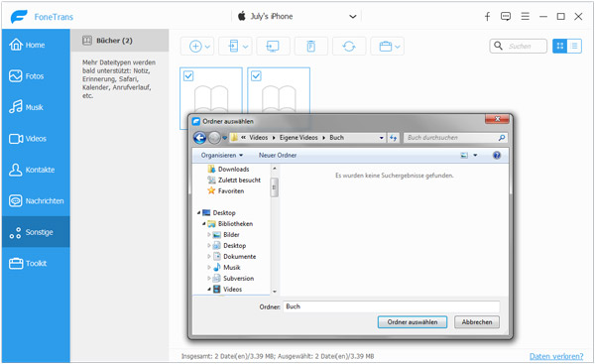Uncheck the second book checkbox
Screen dimensions: 595x364
point(256,76)
